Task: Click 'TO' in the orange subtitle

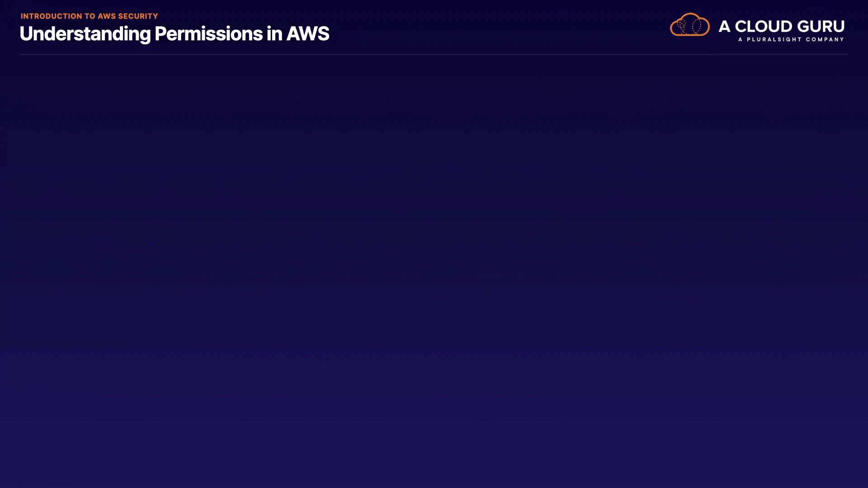Action: point(90,16)
